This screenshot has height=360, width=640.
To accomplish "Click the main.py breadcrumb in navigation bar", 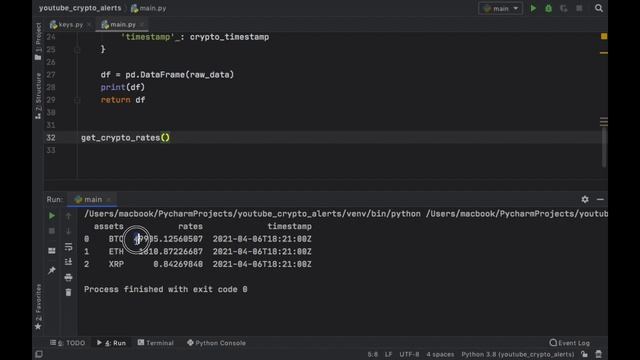I will coord(149,8).
